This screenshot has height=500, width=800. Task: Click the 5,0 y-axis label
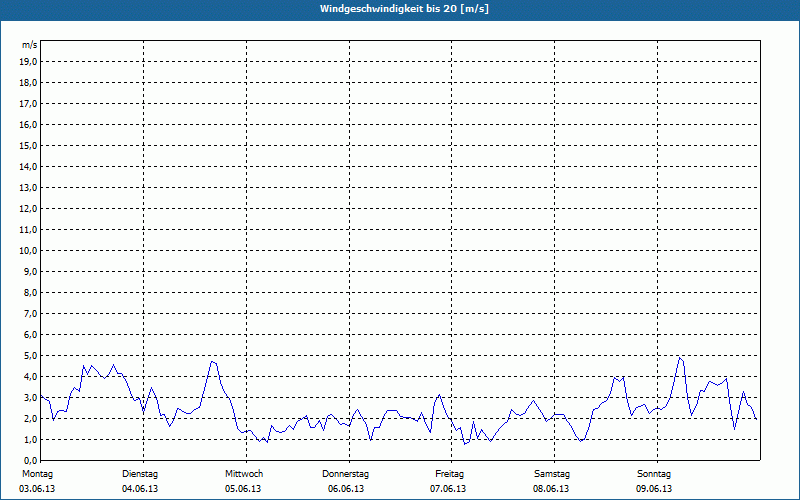pos(31,356)
